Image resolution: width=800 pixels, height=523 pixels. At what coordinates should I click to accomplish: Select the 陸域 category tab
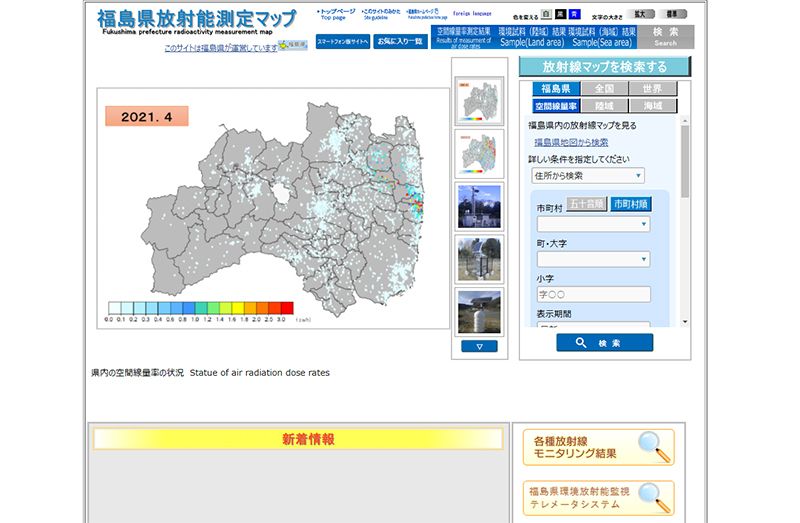pos(604,106)
